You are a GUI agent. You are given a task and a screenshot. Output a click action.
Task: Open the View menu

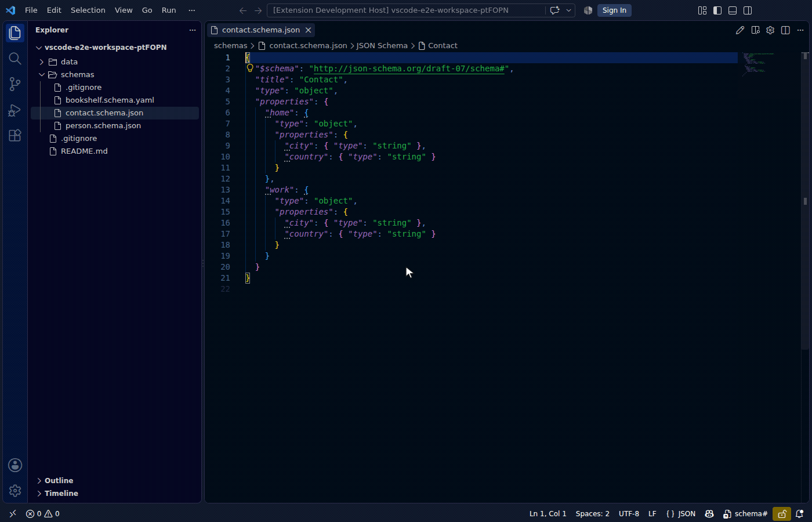(124, 10)
